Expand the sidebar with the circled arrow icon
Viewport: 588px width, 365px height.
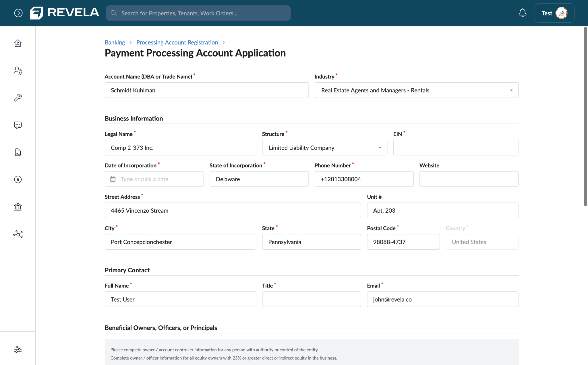point(18,13)
